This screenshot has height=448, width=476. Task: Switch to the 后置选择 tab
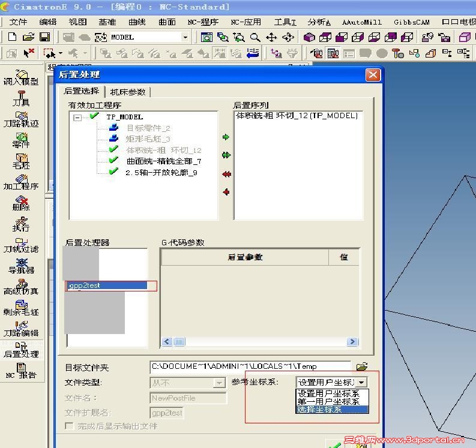coord(82,91)
